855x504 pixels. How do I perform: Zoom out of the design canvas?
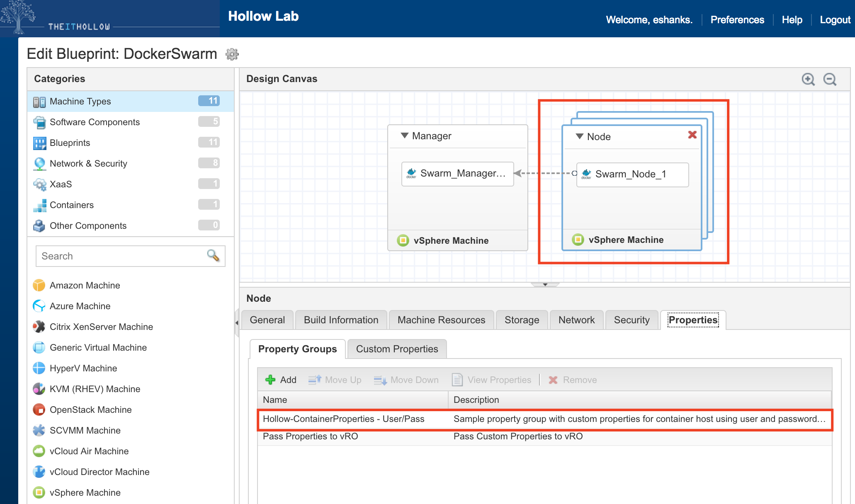coord(830,79)
